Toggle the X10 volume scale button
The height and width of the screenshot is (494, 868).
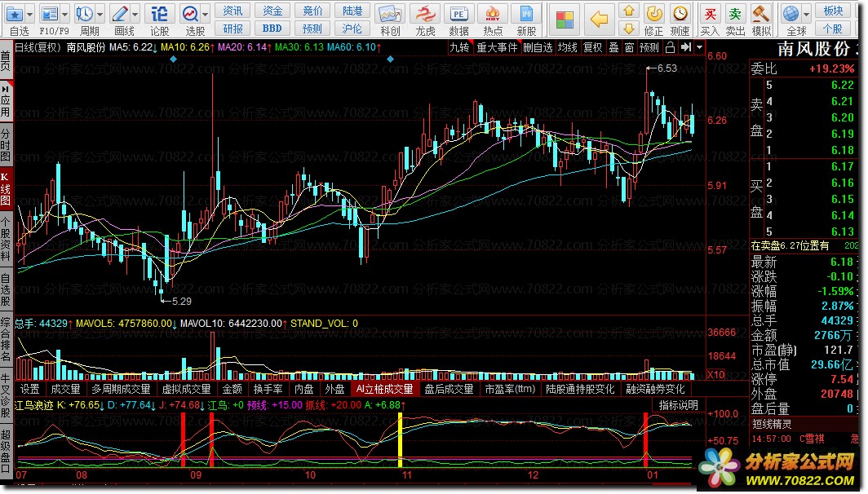[715, 374]
